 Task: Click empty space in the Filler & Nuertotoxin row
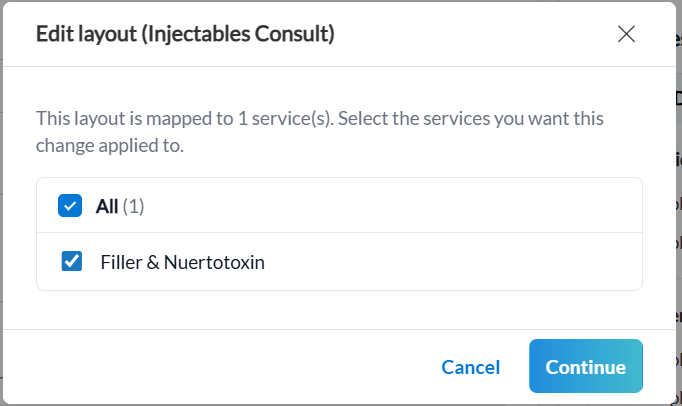click(450, 262)
